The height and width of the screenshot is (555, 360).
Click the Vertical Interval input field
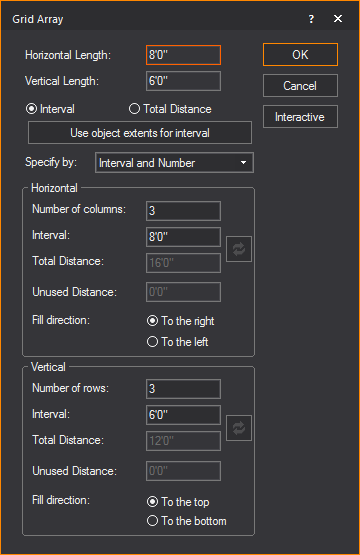coord(183,415)
